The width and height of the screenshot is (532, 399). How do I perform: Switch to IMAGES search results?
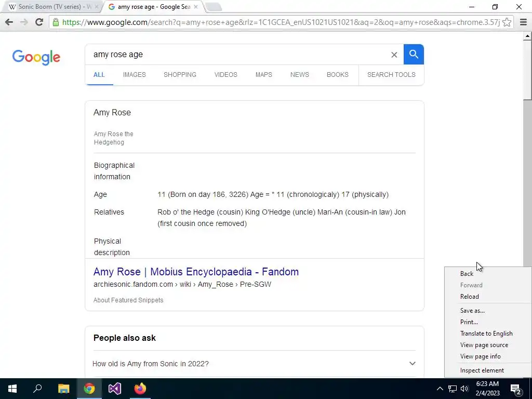135,75
